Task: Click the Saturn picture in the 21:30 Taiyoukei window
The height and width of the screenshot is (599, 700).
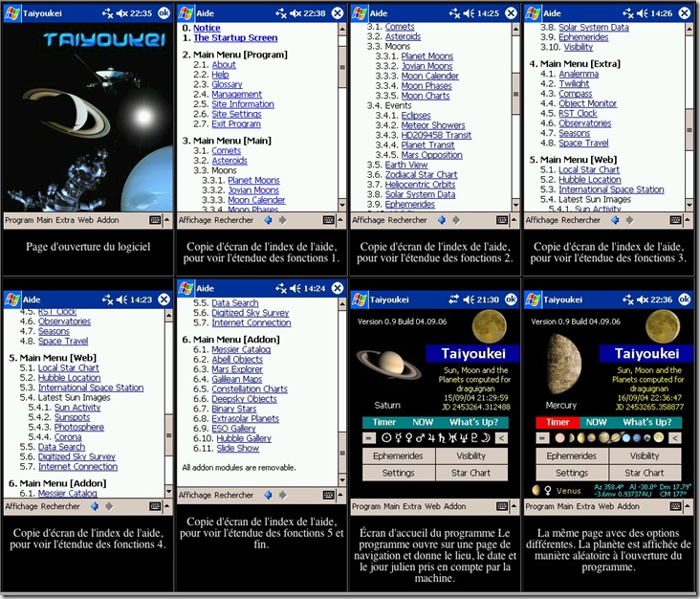Action: 389,365
